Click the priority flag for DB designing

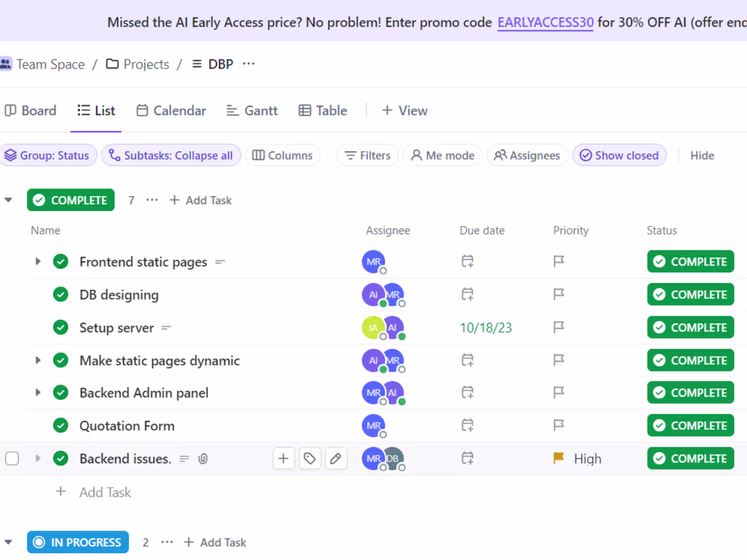pos(558,295)
